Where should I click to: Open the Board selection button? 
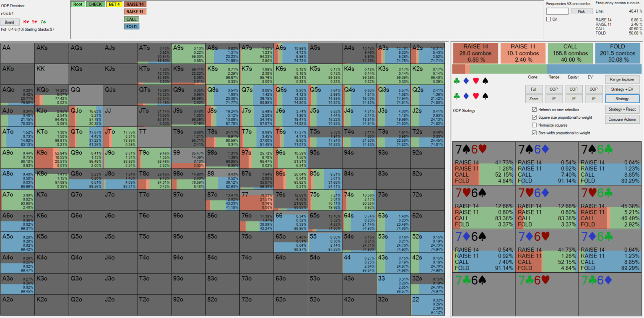click(x=10, y=22)
